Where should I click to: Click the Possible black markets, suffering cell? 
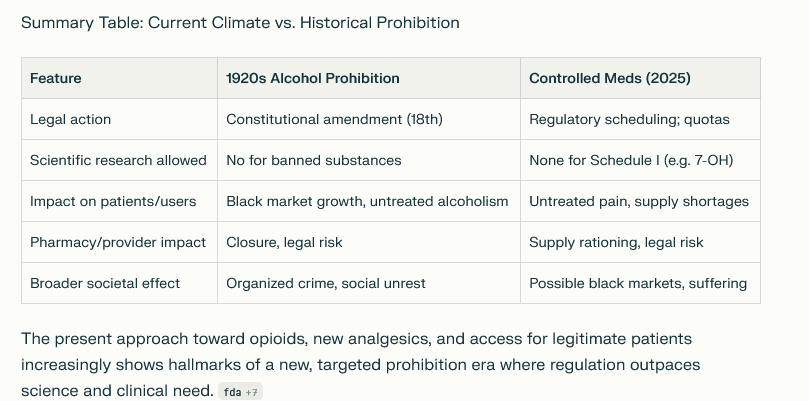point(640,283)
